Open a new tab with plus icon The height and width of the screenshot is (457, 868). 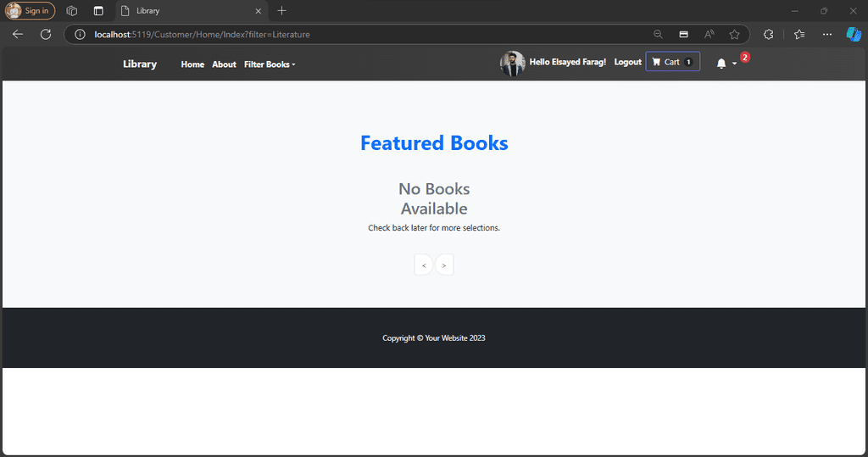[281, 10]
